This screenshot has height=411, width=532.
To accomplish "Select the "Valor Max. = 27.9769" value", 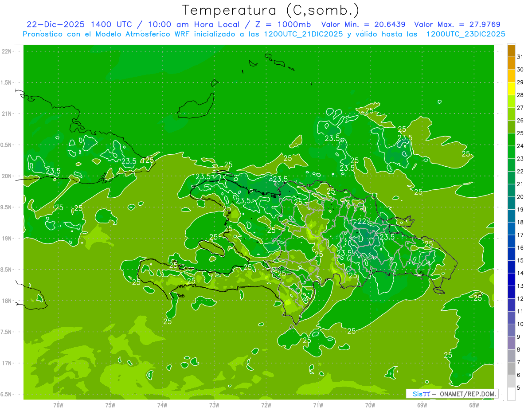I will coord(457,24).
